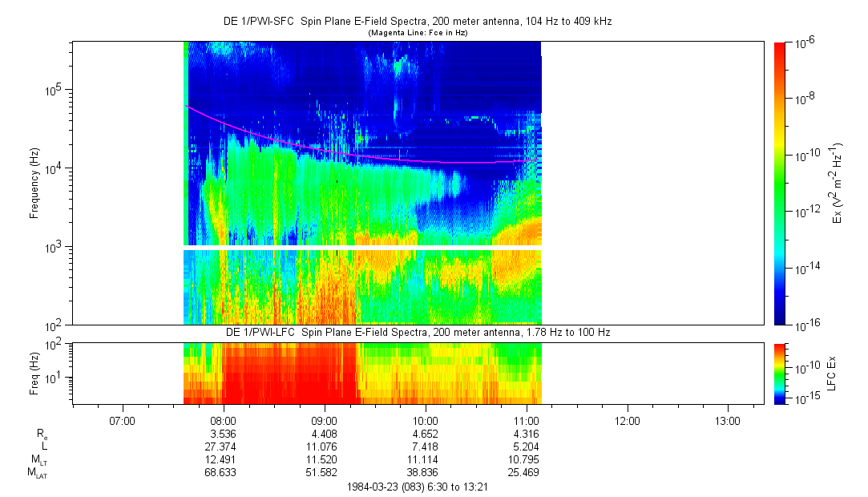Click the 08:00 time axis tick label

223,420
